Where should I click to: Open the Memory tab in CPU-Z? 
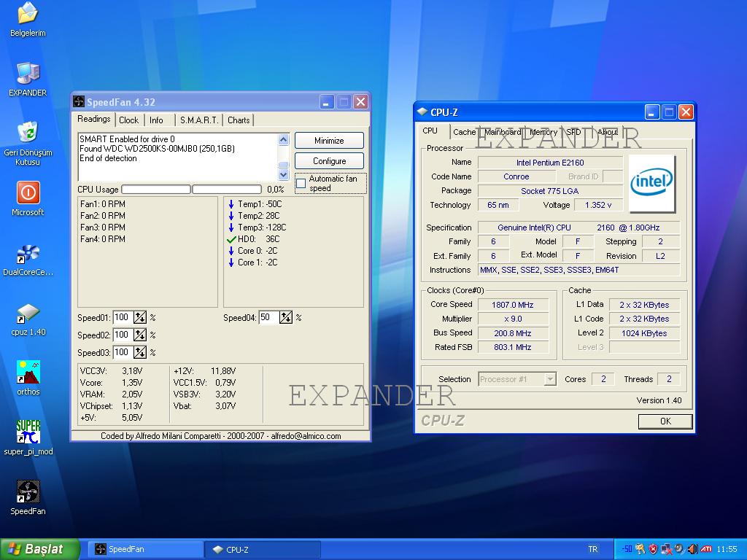[x=543, y=133]
